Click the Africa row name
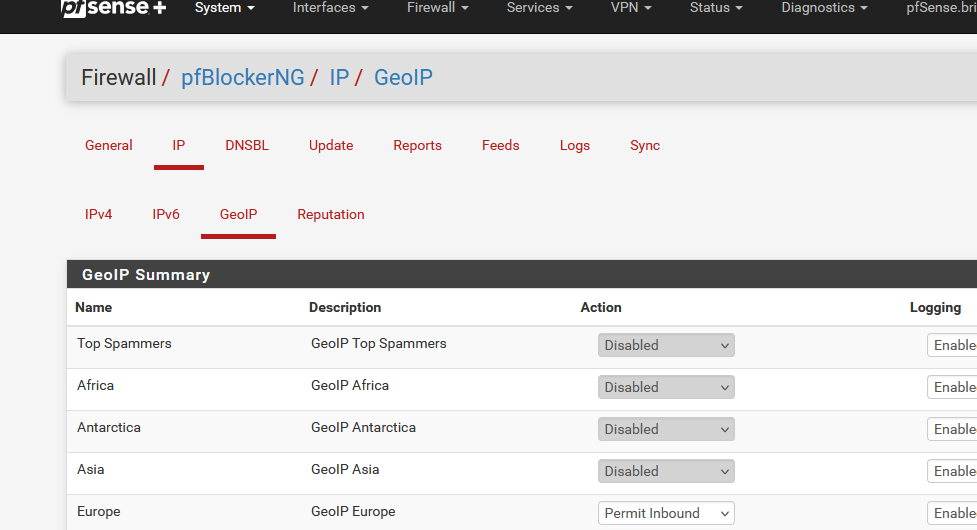Viewport: 977px width, 530px height. pos(95,386)
